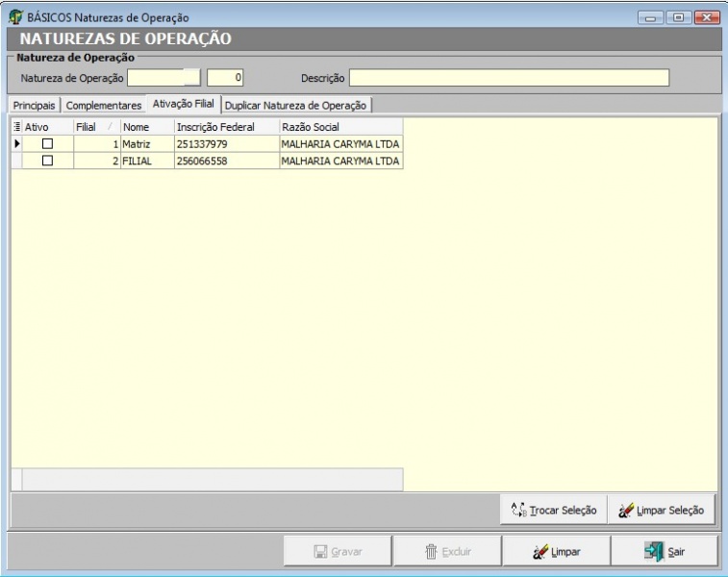This screenshot has height=577, width=728.
Task: Click the Descrição text field
Action: coord(509,77)
